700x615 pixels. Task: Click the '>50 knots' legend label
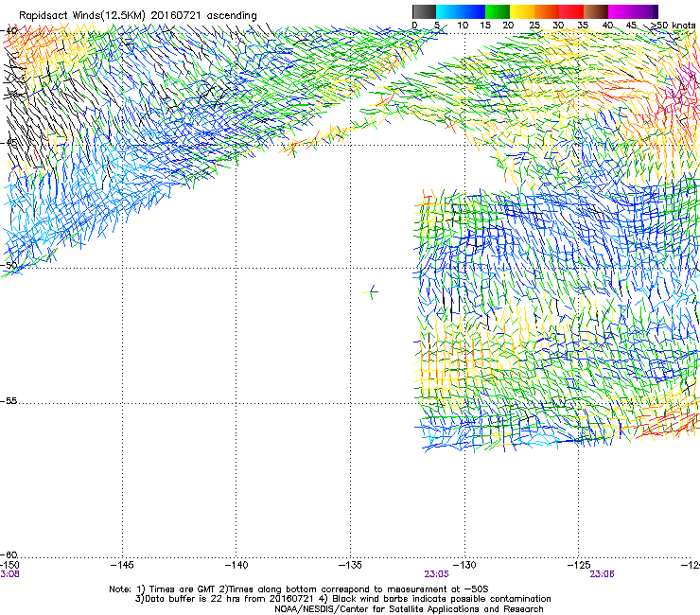(674, 26)
